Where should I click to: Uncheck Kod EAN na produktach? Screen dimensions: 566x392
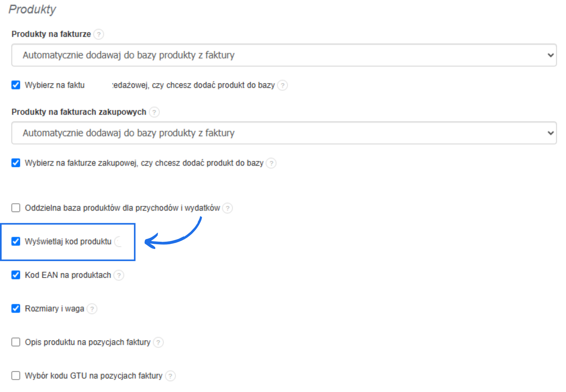(16, 275)
